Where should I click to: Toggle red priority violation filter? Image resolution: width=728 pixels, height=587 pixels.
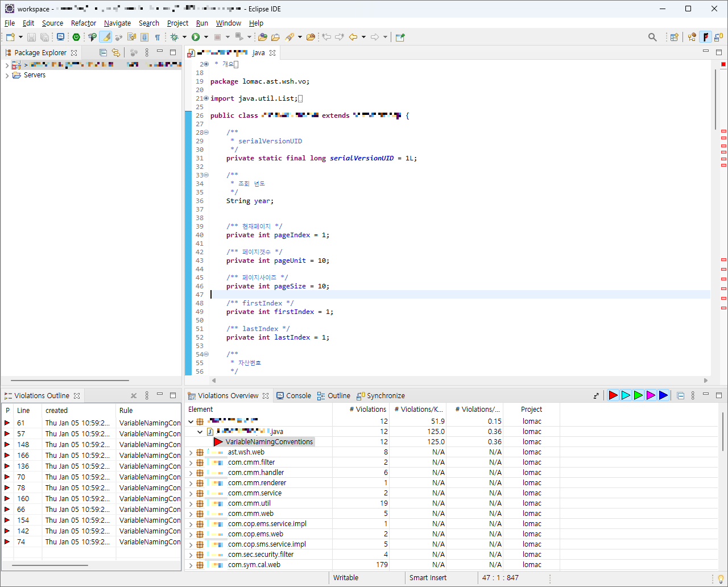tap(613, 395)
